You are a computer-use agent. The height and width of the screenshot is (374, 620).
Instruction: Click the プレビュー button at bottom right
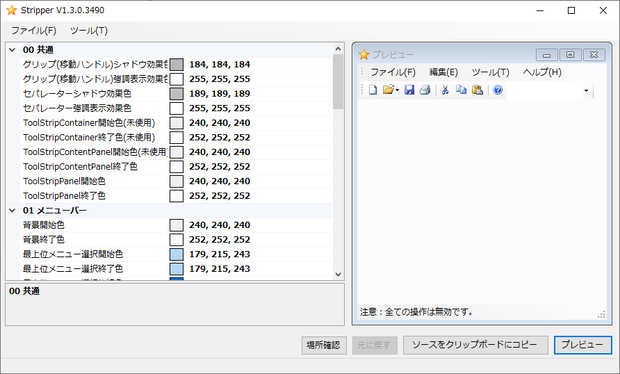point(582,345)
